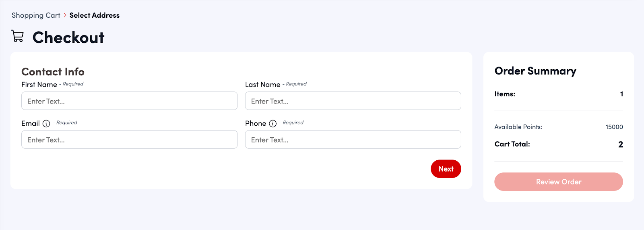This screenshot has width=644, height=230.
Task: Click the Cart Total label
Action: (x=512, y=144)
